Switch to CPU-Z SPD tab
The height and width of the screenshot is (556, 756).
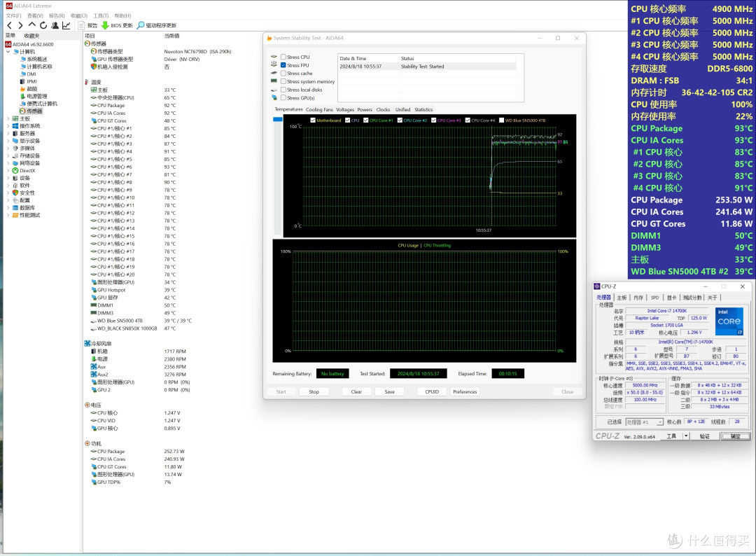coord(654,298)
